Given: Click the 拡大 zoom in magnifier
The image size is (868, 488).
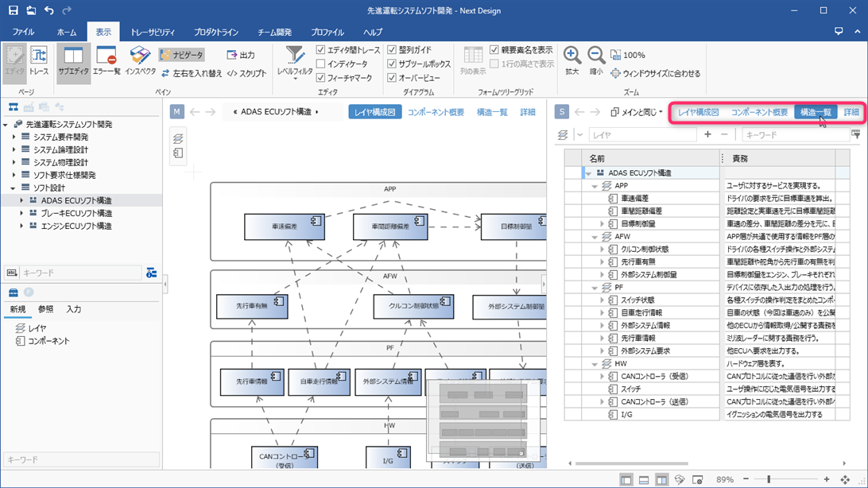Looking at the screenshot, I should pyautogui.click(x=572, y=60).
